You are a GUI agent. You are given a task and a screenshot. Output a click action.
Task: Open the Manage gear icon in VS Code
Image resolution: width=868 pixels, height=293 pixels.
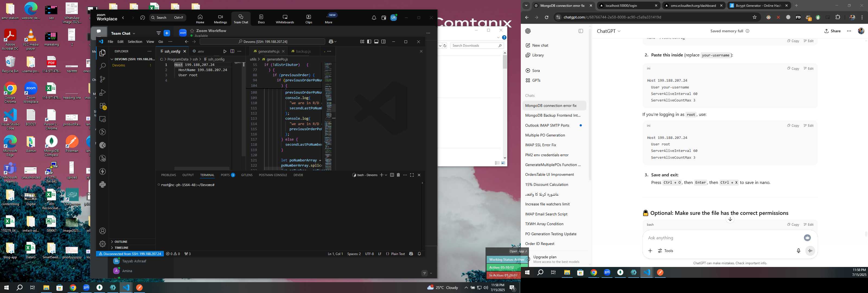point(103,244)
